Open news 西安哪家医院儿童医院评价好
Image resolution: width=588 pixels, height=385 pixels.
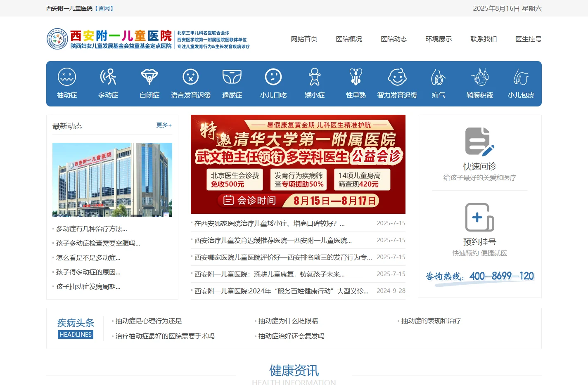pos(283,257)
